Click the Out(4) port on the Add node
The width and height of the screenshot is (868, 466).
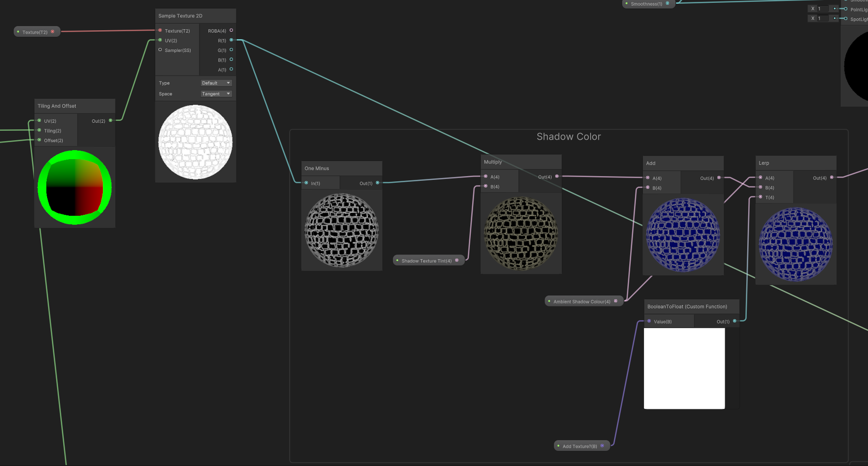tap(719, 178)
